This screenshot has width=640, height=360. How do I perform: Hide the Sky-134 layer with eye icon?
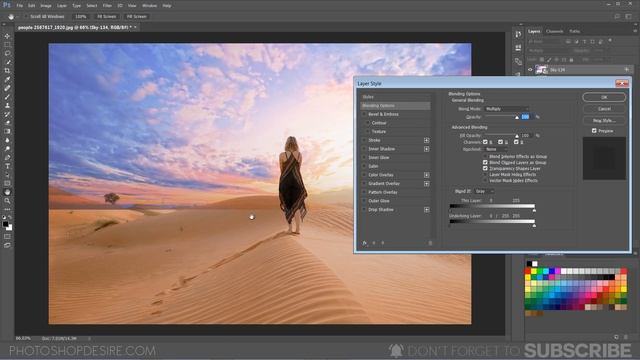(x=530, y=70)
